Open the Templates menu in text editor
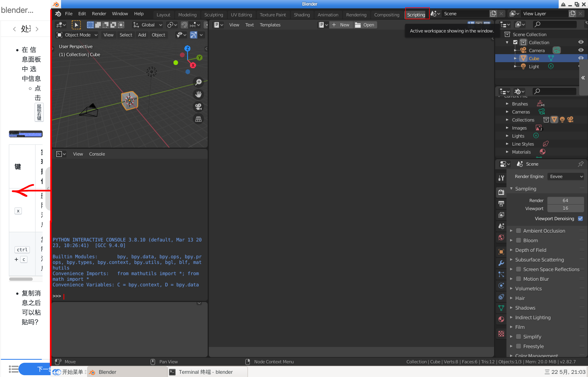 click(270, 25)
